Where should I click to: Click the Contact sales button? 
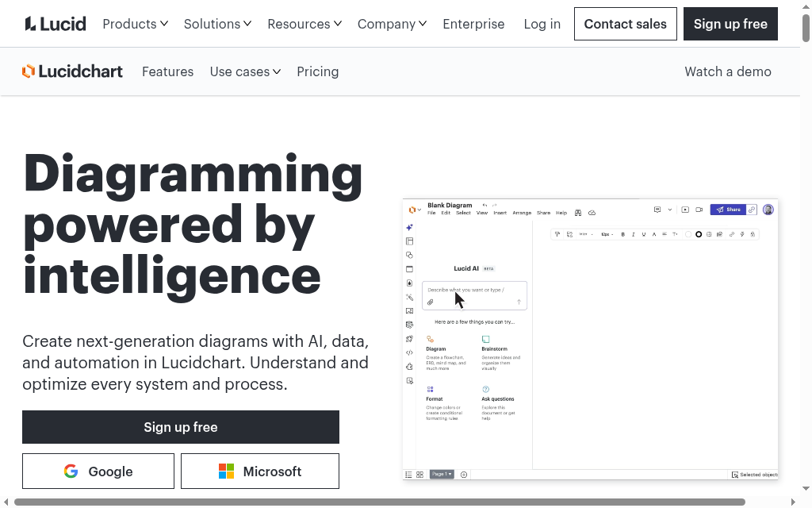[x=626, y=24]
